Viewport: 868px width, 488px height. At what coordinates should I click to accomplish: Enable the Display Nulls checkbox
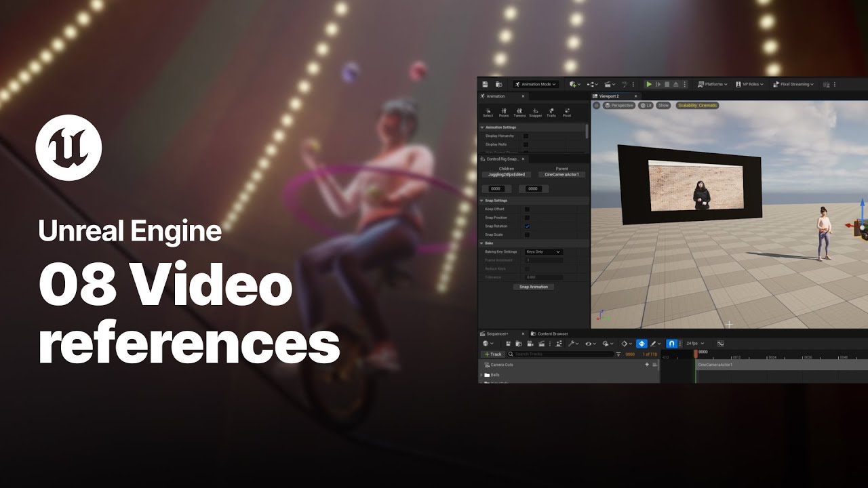click(526, 144)
